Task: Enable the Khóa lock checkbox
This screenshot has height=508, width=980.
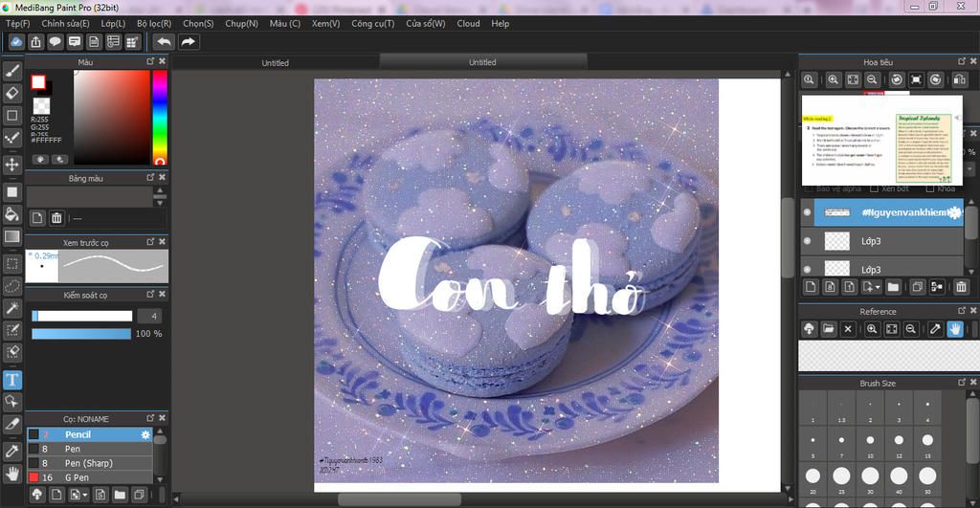Action: [929, 188]
